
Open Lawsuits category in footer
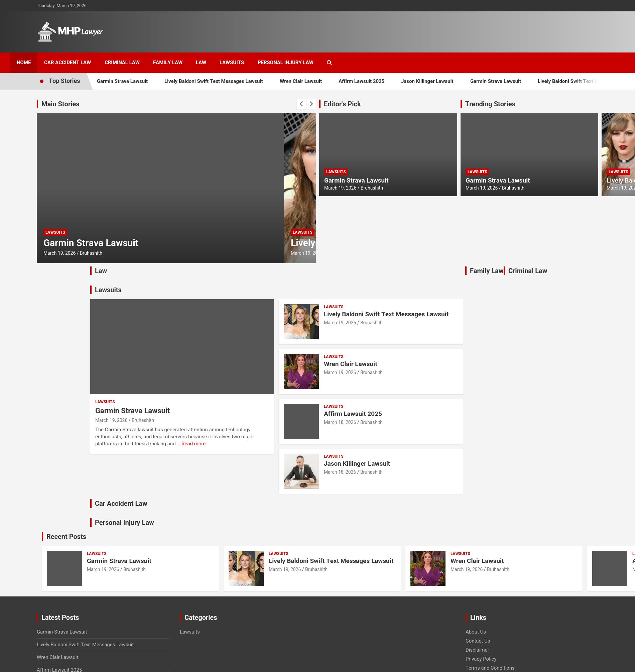click(189, 632)
